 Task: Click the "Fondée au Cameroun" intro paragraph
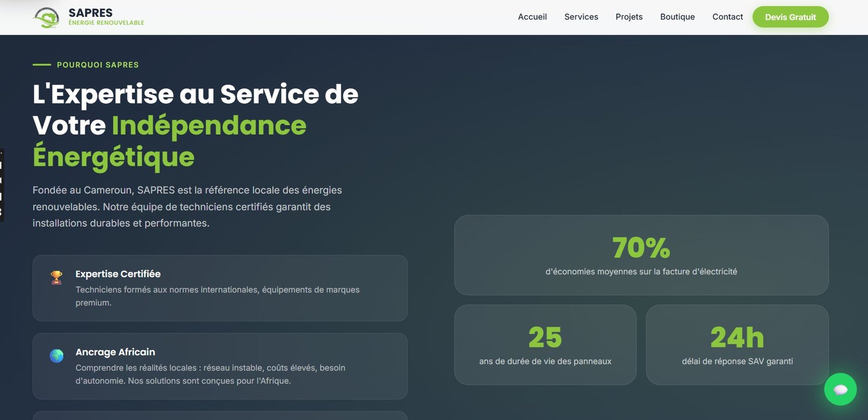187,206
